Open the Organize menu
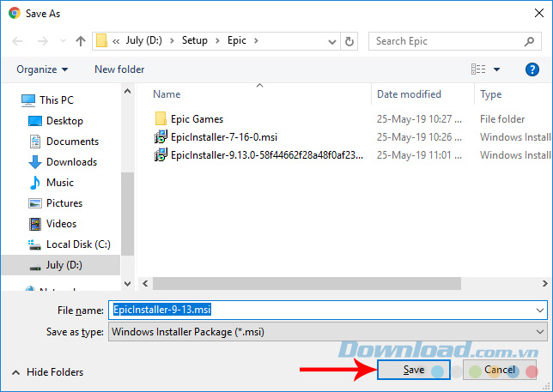This screenshot has height=392, width=553. [x=42, y=69]
